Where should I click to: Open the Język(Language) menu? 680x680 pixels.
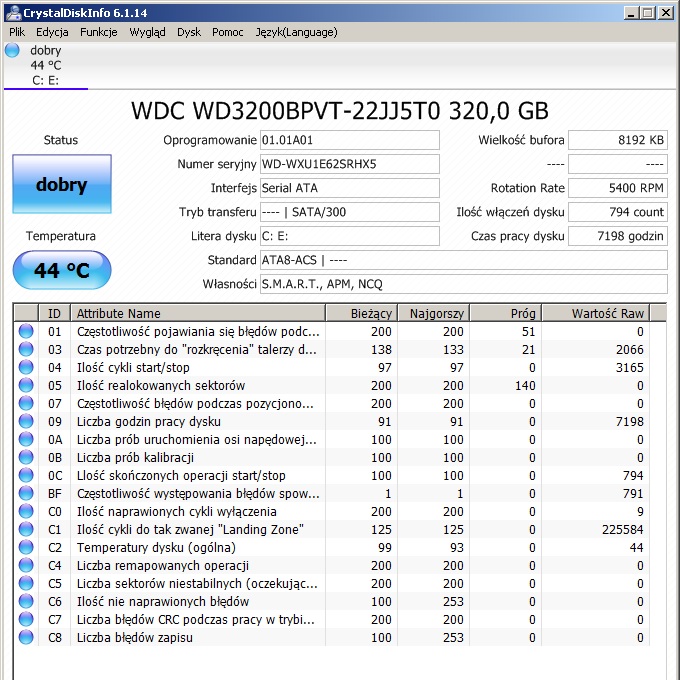click(x=296, y=32)
